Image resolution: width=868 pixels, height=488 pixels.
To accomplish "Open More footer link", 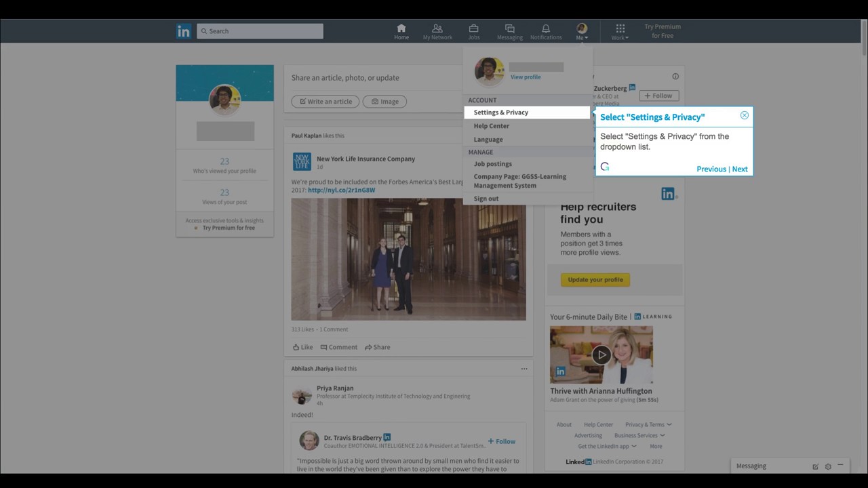I will (x=656, y=447).
